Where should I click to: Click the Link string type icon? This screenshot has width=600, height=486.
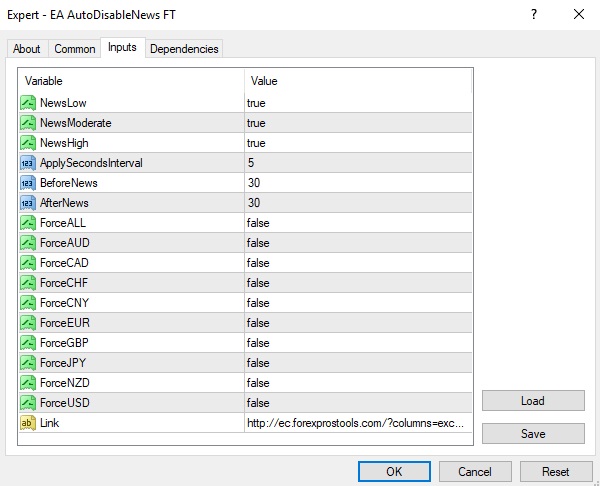(x=28, y=423)
